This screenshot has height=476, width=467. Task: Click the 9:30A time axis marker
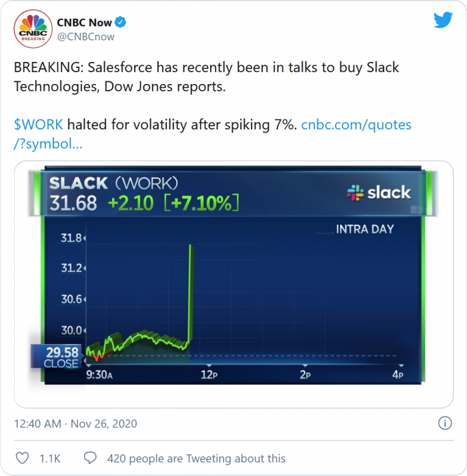point(99,375)
